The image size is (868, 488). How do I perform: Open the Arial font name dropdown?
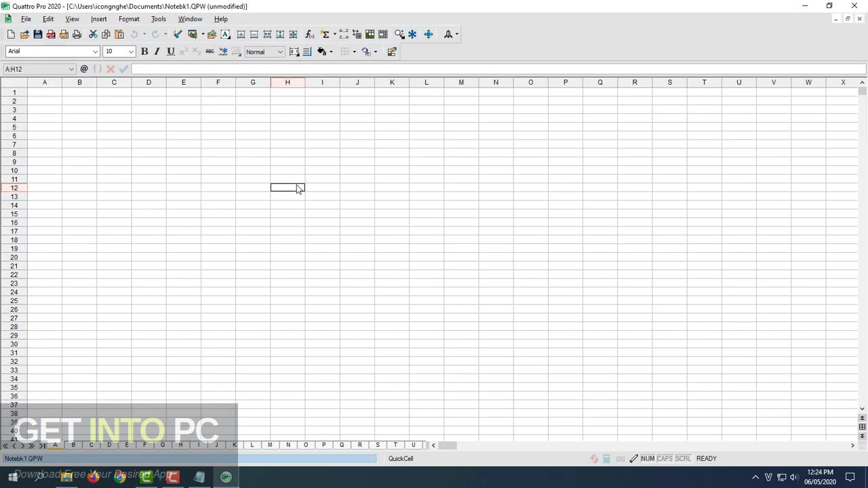point(95,52)
